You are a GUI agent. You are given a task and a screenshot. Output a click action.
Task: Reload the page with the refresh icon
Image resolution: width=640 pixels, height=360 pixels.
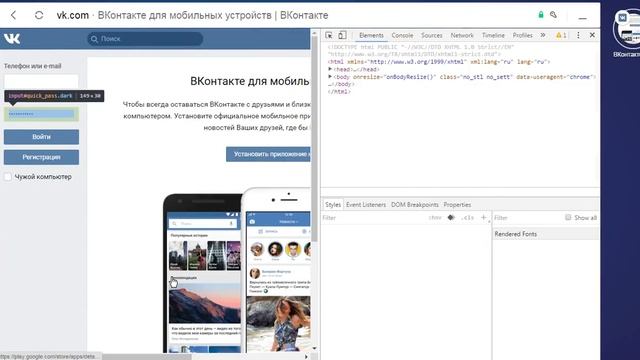click(x=39, y=15)
